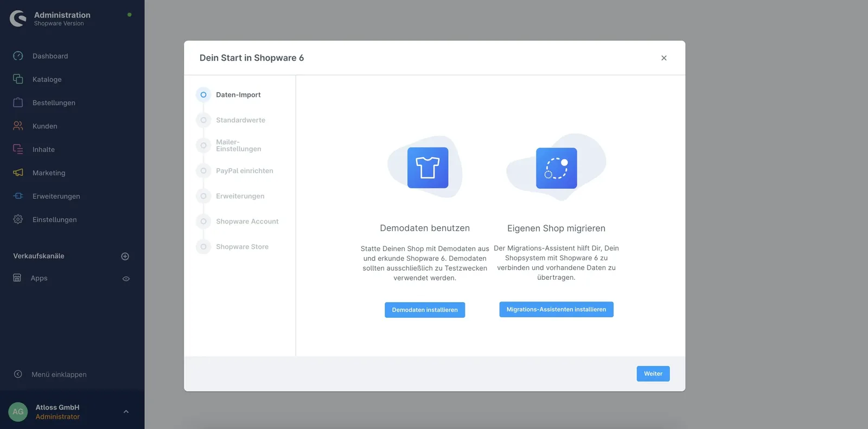Click the AG user avatar
Image resolution: width=868 pixels, height=429 pixels.
click(x=18, y=412)
